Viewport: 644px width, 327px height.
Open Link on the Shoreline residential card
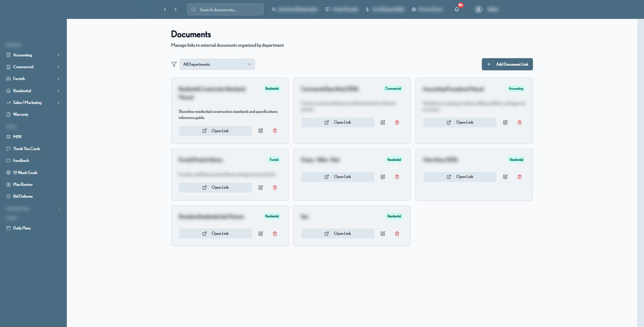(x=215, y=131)
